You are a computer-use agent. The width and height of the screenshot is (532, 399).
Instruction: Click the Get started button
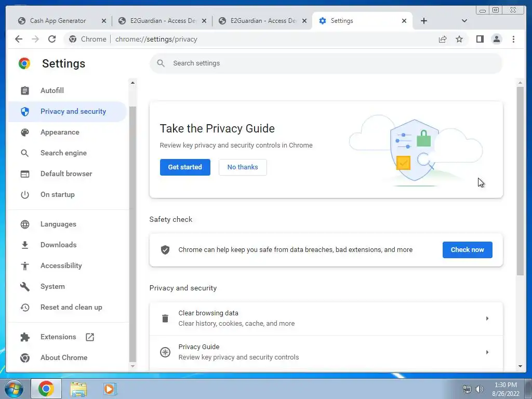pos(185,167)
